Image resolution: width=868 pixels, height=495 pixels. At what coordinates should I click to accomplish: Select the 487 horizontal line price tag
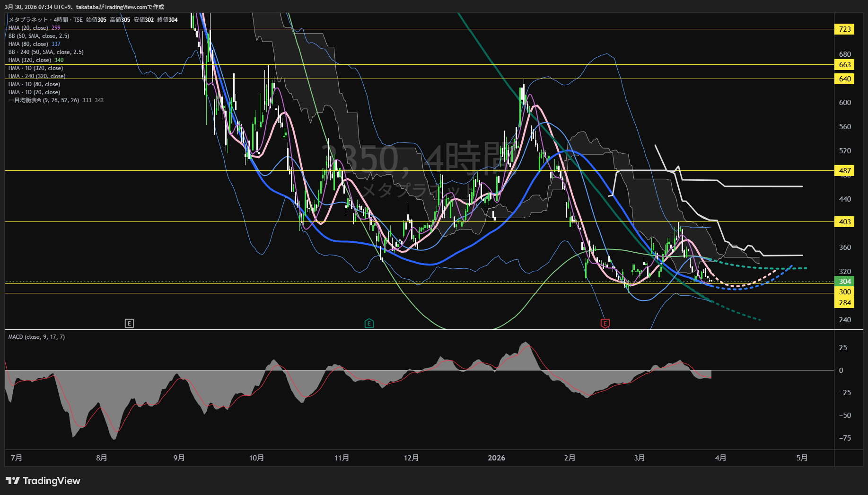coord(844,170)
